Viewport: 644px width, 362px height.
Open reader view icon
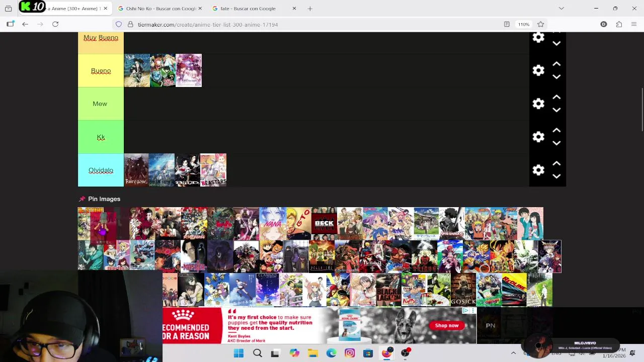coord(507,24)
